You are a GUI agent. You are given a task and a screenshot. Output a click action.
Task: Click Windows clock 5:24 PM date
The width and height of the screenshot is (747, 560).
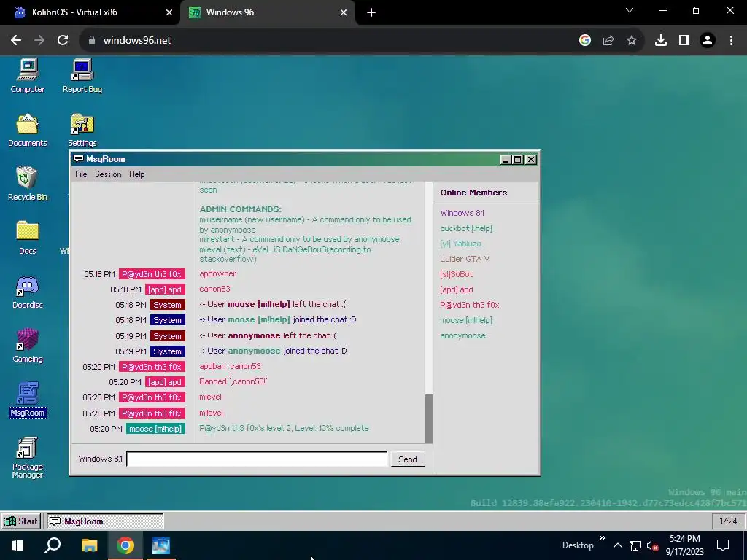pyautogui.click(x=684, y=545)
